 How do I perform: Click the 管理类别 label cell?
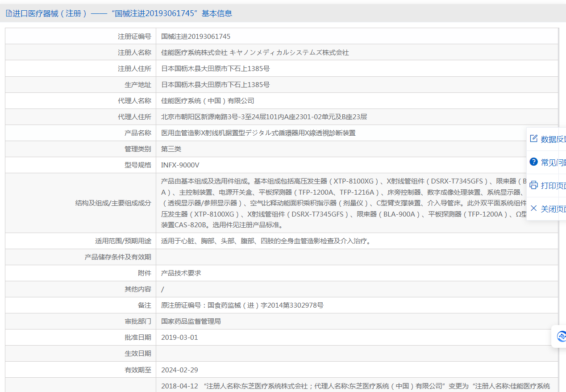(x=80, y=149)
